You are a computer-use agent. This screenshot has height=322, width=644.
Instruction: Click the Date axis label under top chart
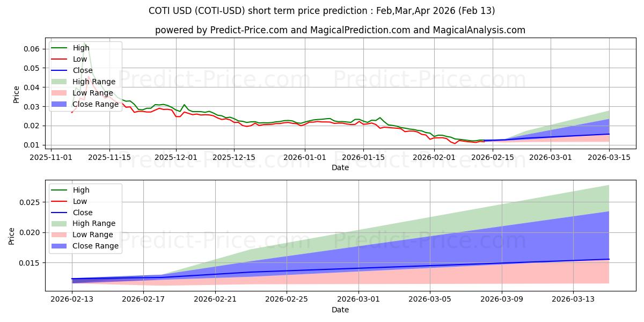click(340, 167)
